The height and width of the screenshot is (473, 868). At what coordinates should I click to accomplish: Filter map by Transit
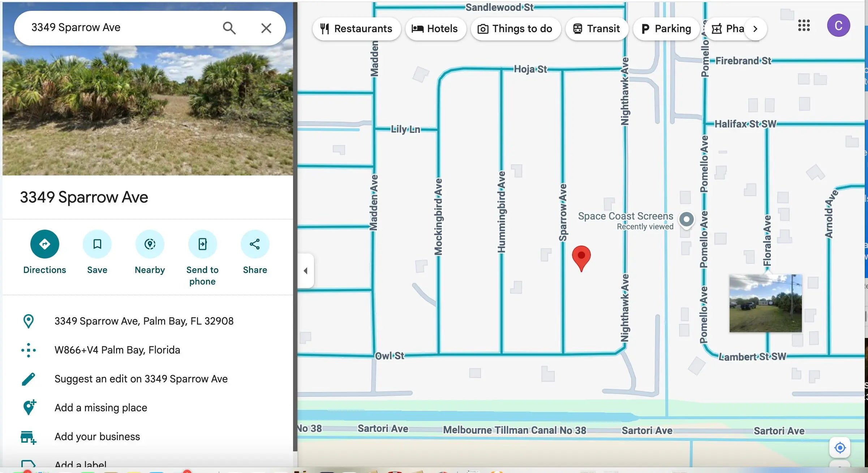597,29
